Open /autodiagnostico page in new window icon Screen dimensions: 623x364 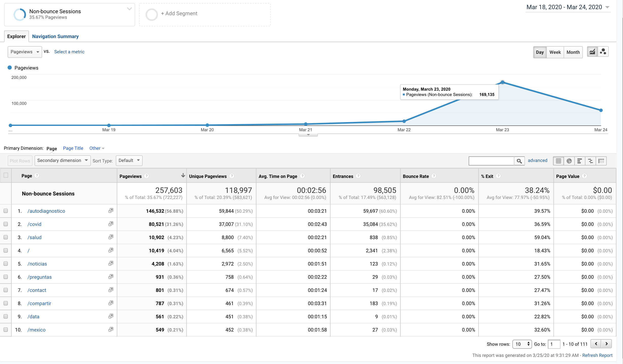[x=111, y=211]
